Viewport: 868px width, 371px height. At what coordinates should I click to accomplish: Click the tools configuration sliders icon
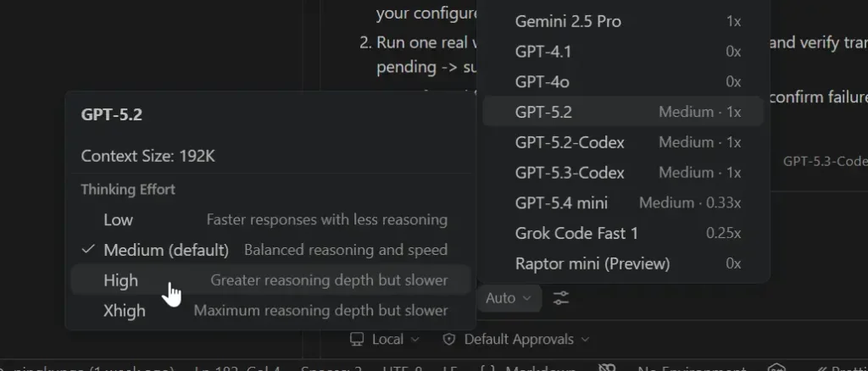(x=561, y=298)
